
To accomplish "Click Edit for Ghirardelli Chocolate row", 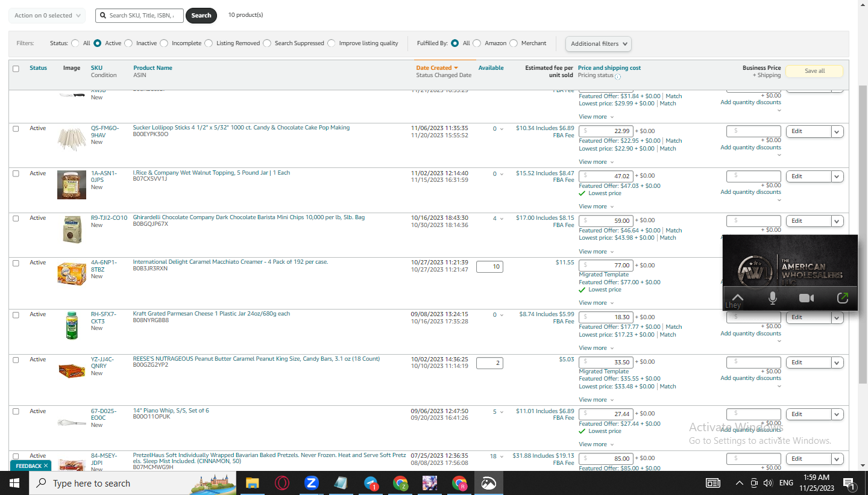I will tap(808, 221).
